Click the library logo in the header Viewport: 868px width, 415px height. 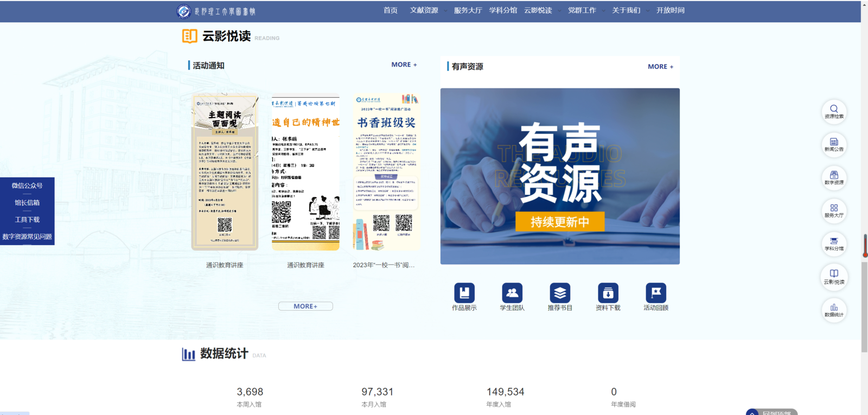[x=216, y=11]
